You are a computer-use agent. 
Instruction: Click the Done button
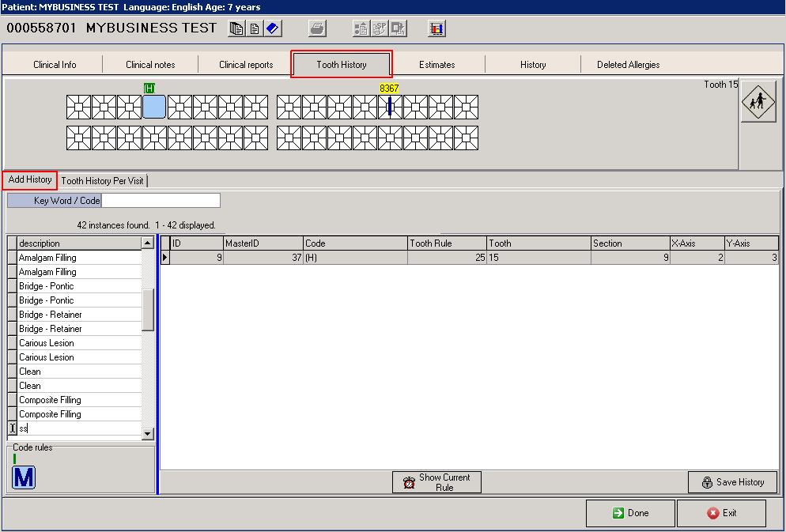[630, 513]
